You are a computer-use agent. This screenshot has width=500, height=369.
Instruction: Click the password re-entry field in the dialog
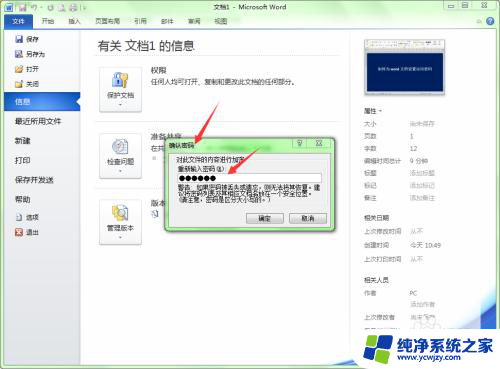pyautogui.click(x=249, y=178)
